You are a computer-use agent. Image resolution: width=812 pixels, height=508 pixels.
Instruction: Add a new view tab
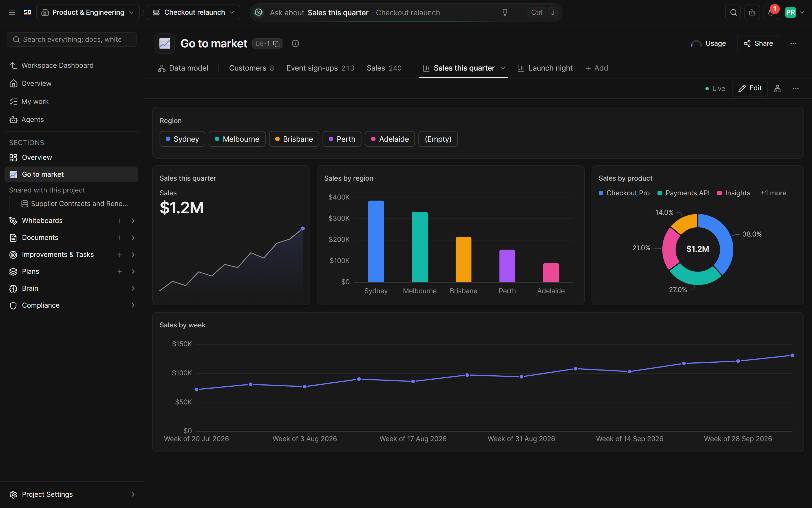tap(597, 68)
